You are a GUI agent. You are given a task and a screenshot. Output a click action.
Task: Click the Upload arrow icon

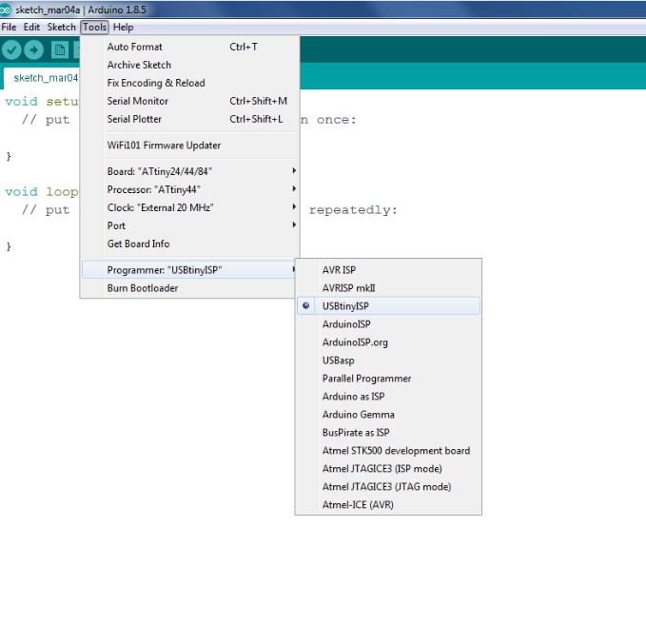34,50
